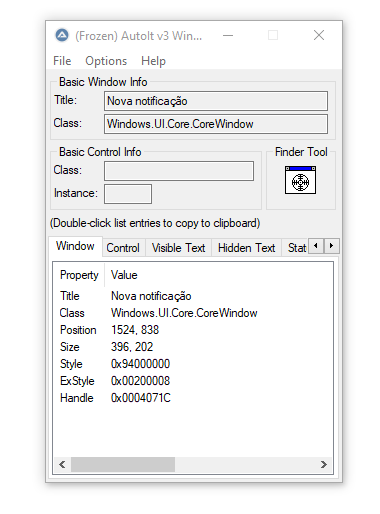This screenshot has width=380, height=514.
Task: Close the AutoIt Window Info window
Action: pyautogui.click(x=319, y=35)
